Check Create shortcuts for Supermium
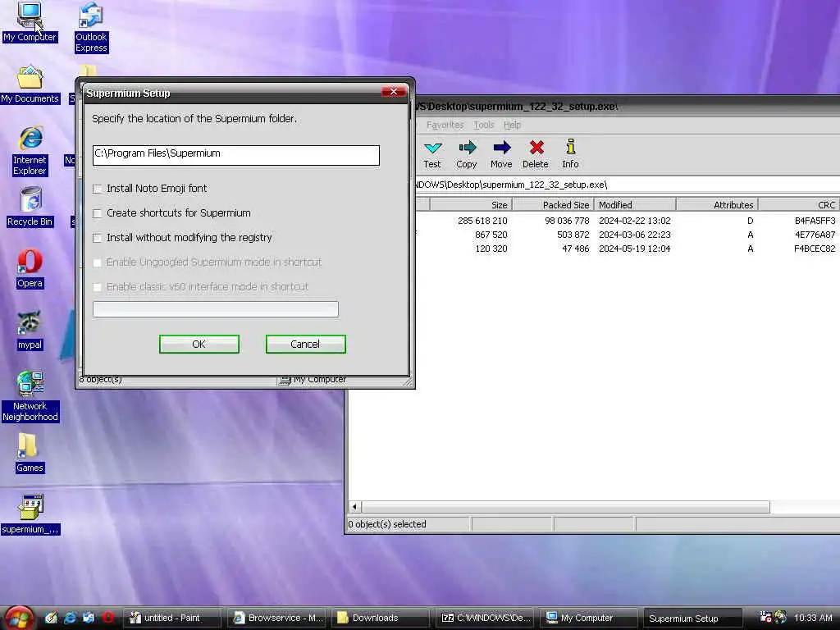Image resolution: width=840 pixels, height=630 pixels. (97, 213)
